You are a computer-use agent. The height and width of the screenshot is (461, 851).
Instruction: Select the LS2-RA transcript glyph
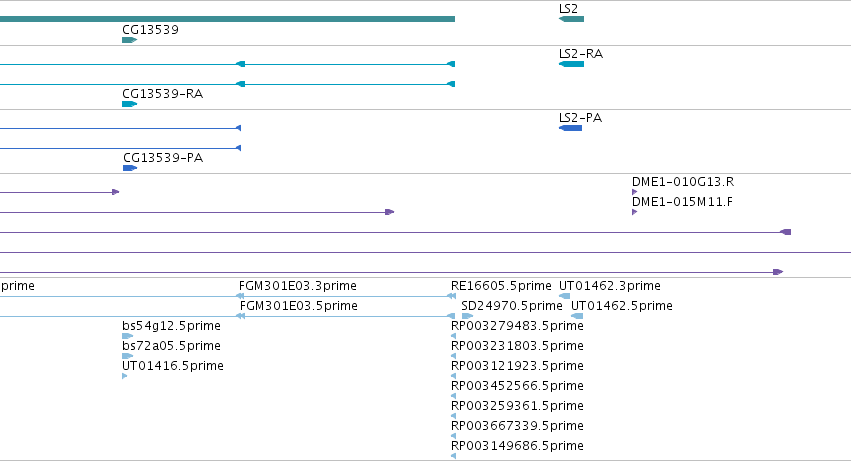tap(571, 64)
